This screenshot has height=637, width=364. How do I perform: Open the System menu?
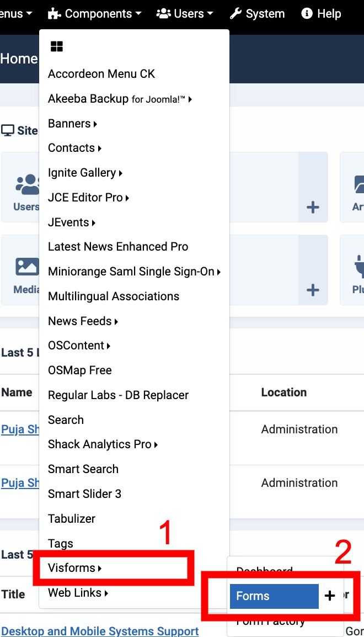click(x=257, y=14)
